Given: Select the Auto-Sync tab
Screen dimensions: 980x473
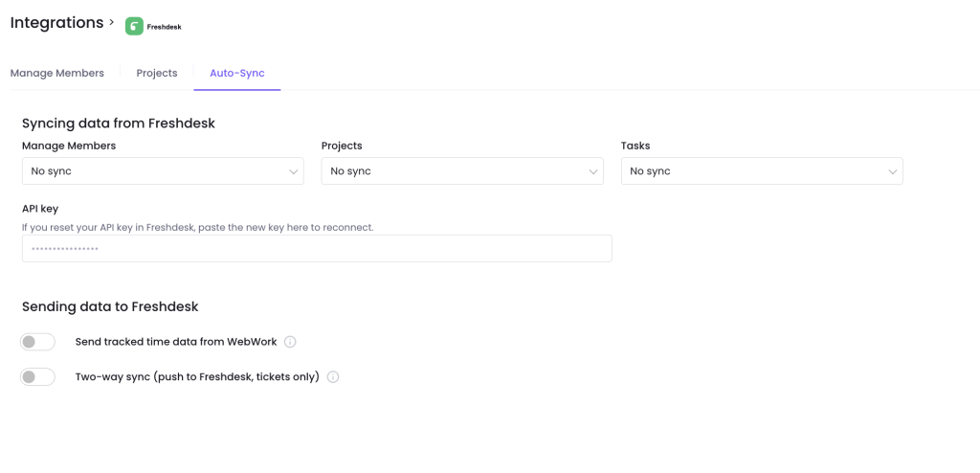Looking at the screenshot, I should pyautogui.click(x=237, y=73).
